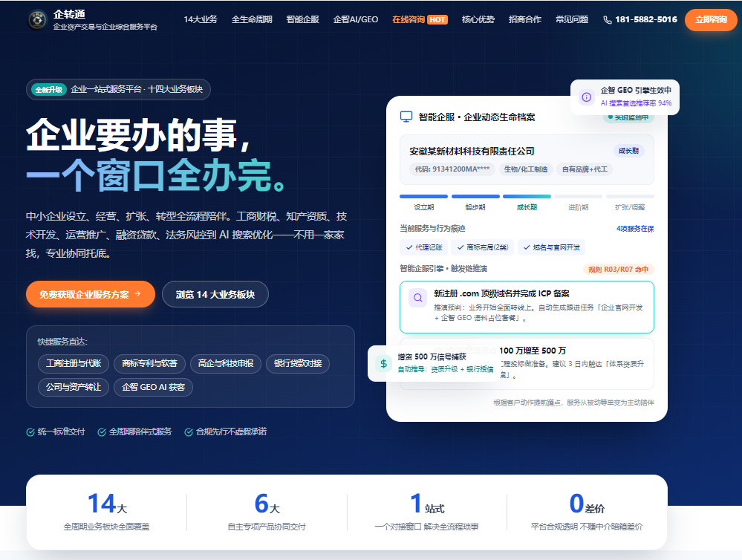
Task: Click the 增资 500 万信号捕获 popup title
Action: pyautogui.click(x=432, y=356)
